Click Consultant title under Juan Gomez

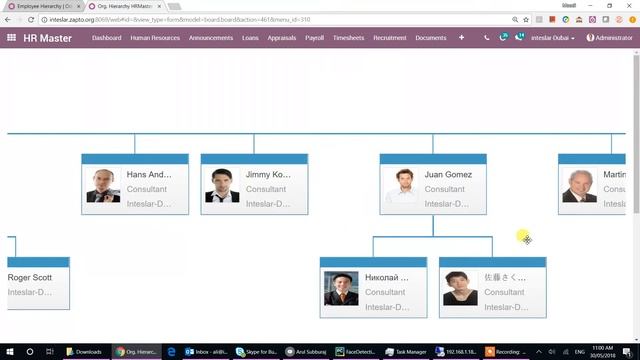pyautogui.click(x=444, y=189)
